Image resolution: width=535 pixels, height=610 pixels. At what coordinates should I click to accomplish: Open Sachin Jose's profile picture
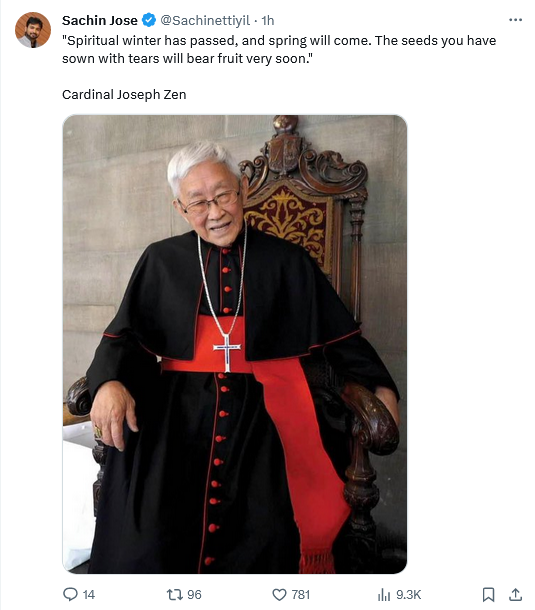pyautogui.click(x=33, y=30)
